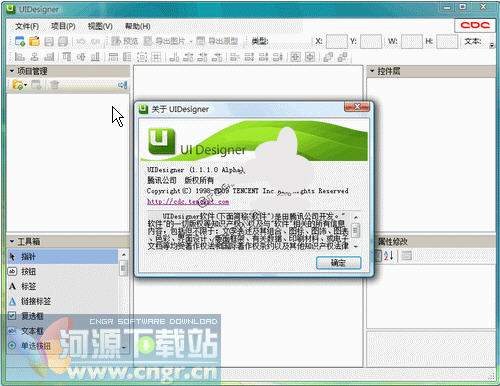Viewport: 500px width, 386px height.
Task: Click the A-Z sort icon in 属性修改
Action: click(x=389, y=256)
